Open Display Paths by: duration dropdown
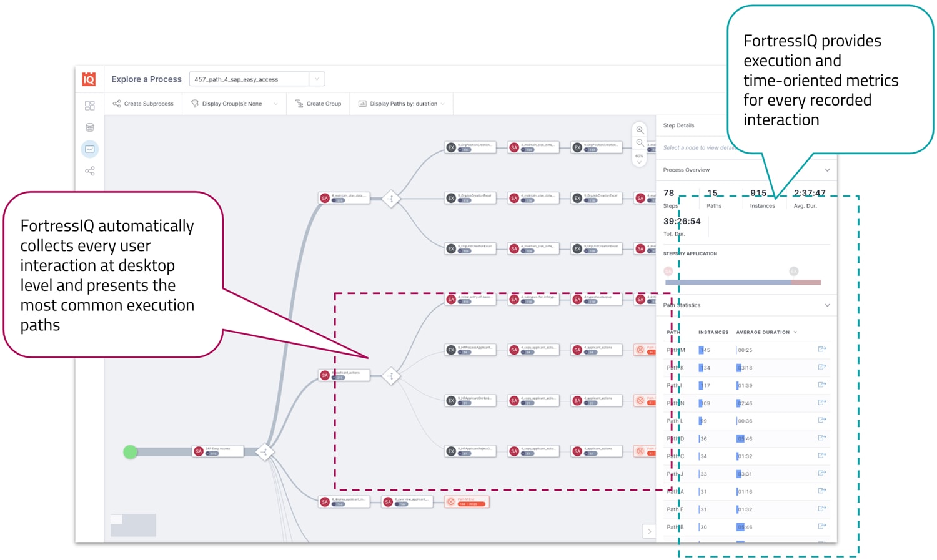 pyautogui.click(x=402, y=104)
